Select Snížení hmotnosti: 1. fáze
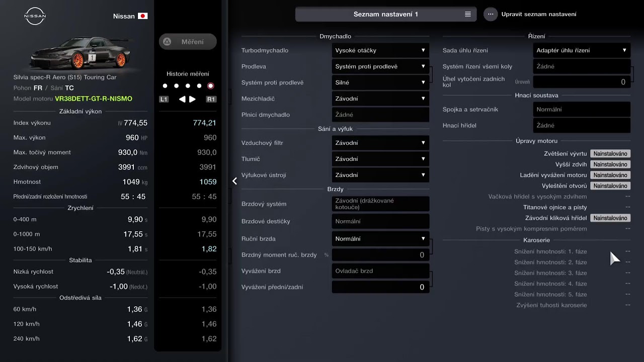 (550, 251)
